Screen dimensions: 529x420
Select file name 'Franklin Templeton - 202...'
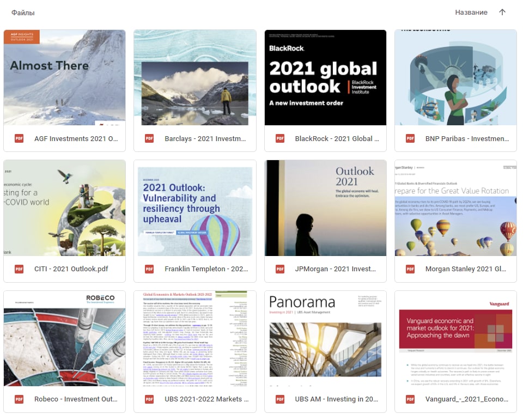pos(206,269)
